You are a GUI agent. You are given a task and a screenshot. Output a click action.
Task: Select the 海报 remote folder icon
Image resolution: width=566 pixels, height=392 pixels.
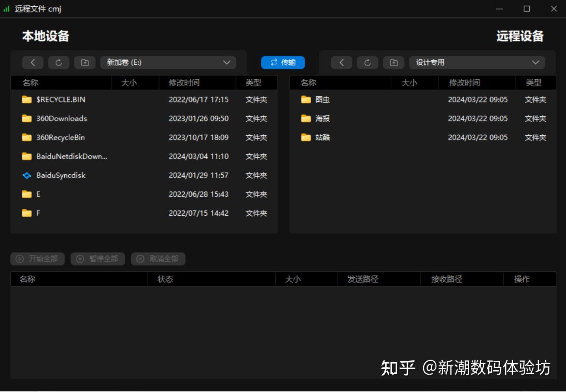tap(306, 118)
